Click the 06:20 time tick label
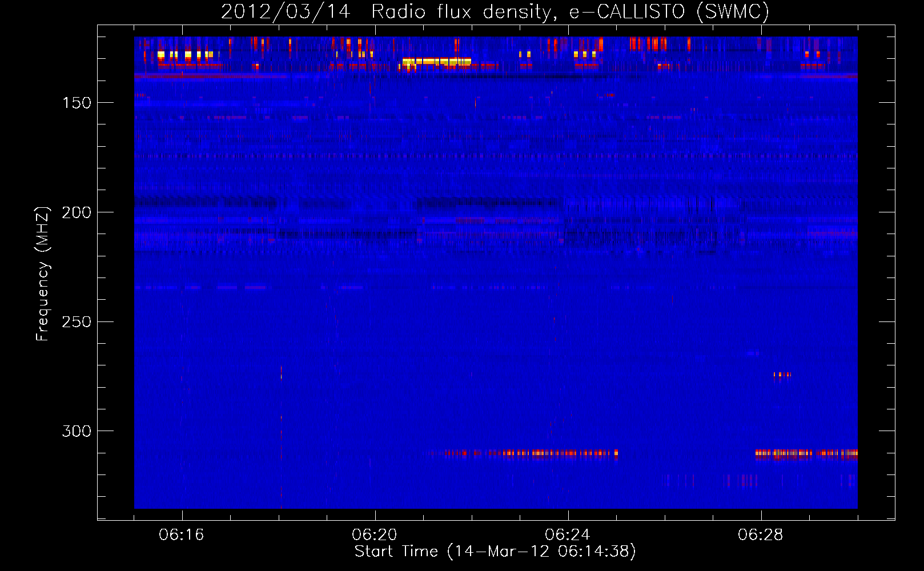Screen dimensions: 924x571 [375, 535]
